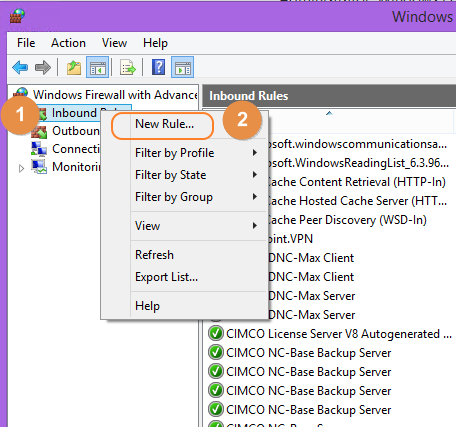Click the blue Help question mark icon
The height and width of the screenshot is (427, 456).
click(x=158, y=67)
